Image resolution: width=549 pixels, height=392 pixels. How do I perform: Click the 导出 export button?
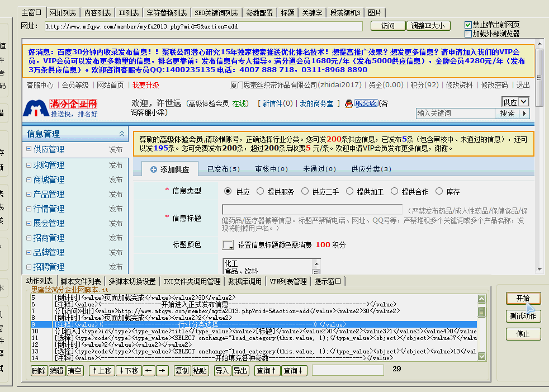pos(240,371)
